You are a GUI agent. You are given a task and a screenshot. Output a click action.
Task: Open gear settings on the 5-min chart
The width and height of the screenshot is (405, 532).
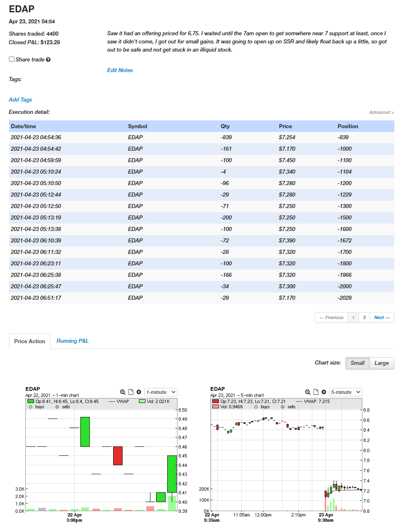tap(324, 392)
